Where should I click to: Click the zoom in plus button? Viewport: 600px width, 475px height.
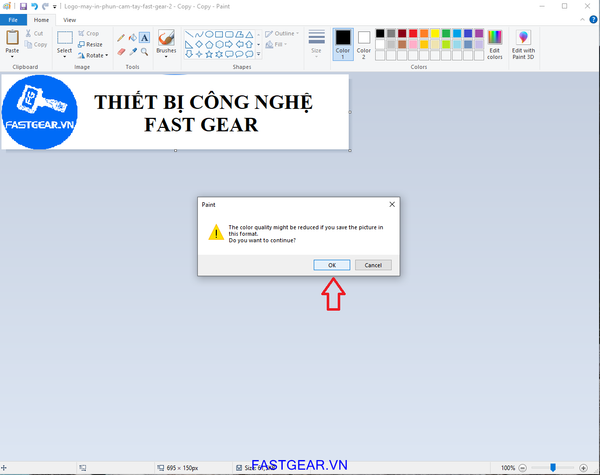click(583, 468)
